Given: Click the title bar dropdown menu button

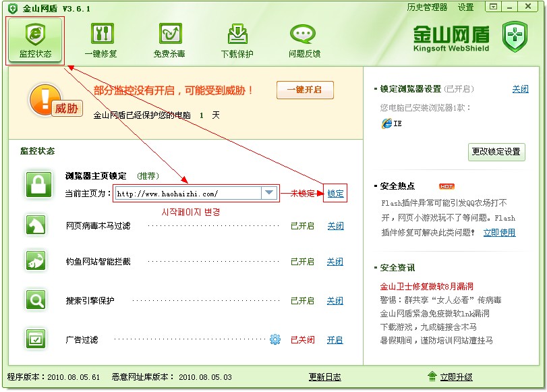Looking at the screenshot, I should pos(493,7).
